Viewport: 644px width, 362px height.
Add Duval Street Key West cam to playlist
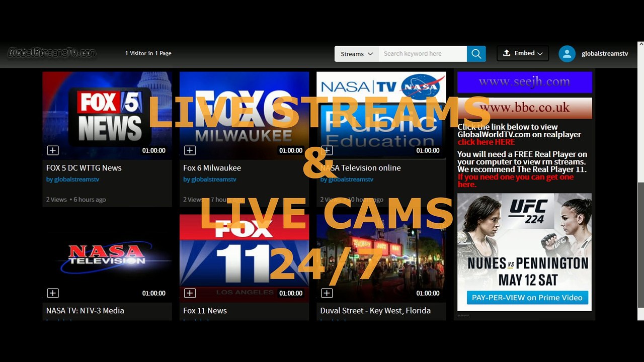click(x=327, y=293)
